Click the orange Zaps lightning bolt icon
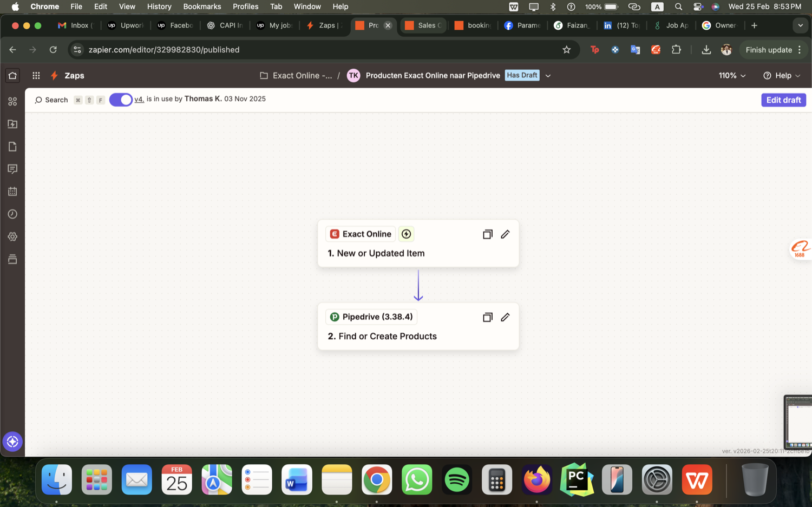This screenshot has height=507, width=812. point(54,76)
